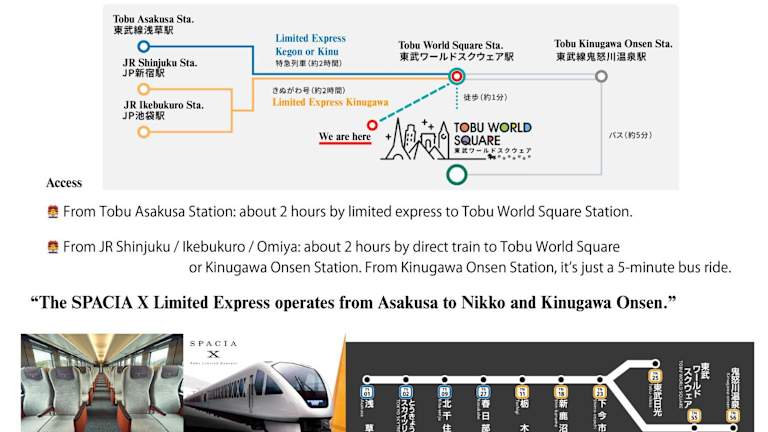
Task: Click the red circle beside 'We are here'
Action: pos(372,125)
